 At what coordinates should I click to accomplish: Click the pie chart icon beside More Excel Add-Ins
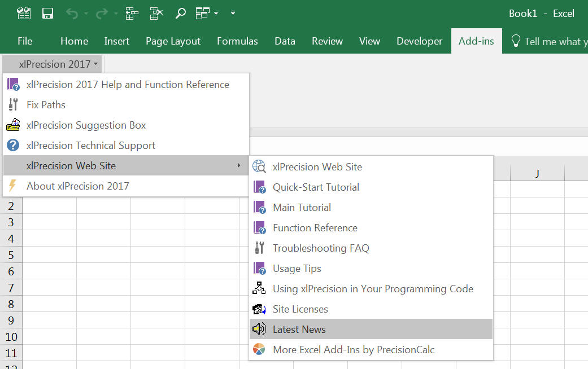point(259,349)
